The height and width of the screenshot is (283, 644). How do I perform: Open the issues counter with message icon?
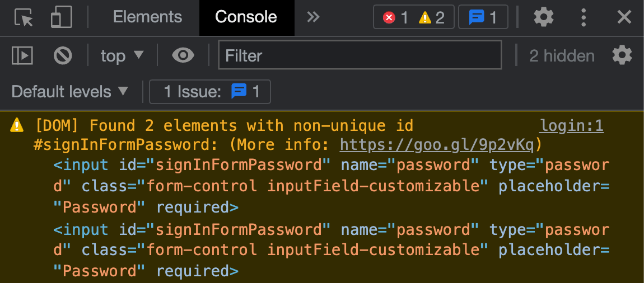pos(483,18)
